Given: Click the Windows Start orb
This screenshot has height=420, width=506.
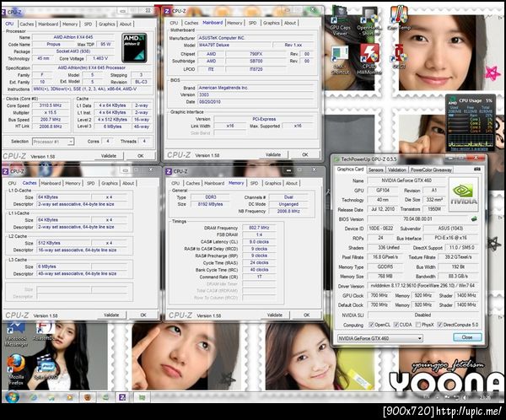Looking at the screenshot, I should (x=12, y=396).
